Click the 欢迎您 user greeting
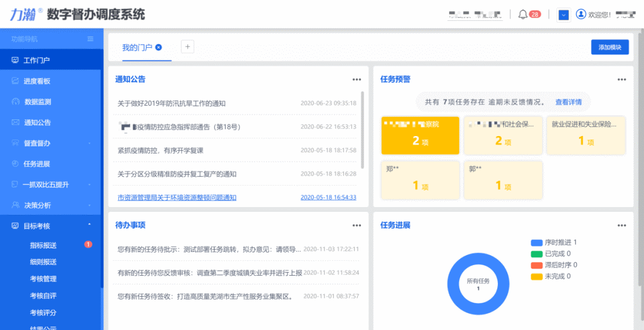644x330 pixels. click(600, 15)
